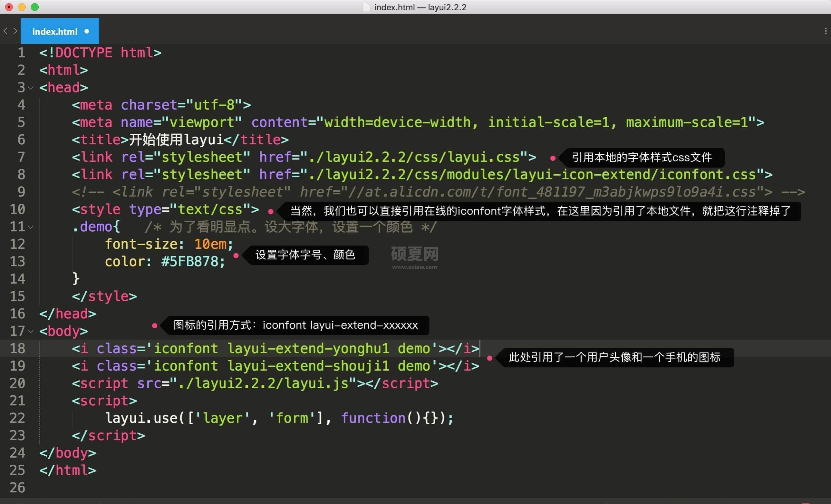Collapse the .demo rule fold arrow on line 11
Image resolution: width=831 pixels, height=504 pixels.
click(31, 227)
